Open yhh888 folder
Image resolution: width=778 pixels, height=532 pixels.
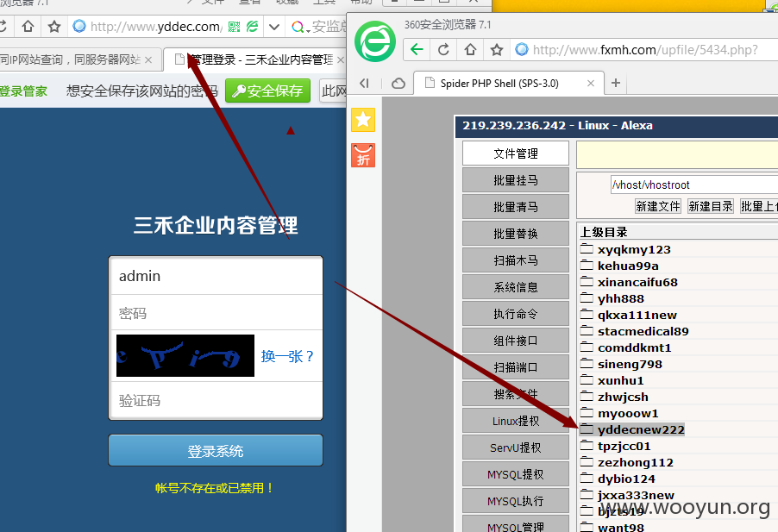pos(621,298)
